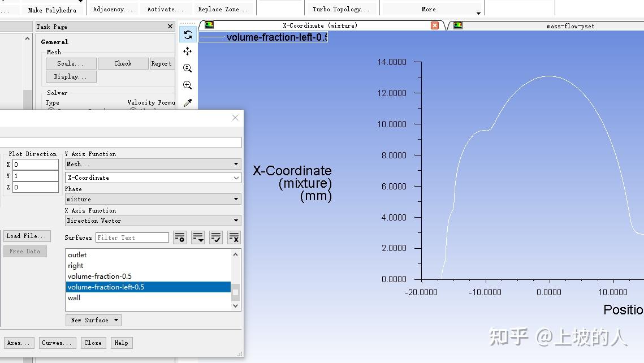This screenshot has width=644, height=363.
Task: Open the X Axis Function Direction Vector dropdown
Action: click(x=153, y=221)
